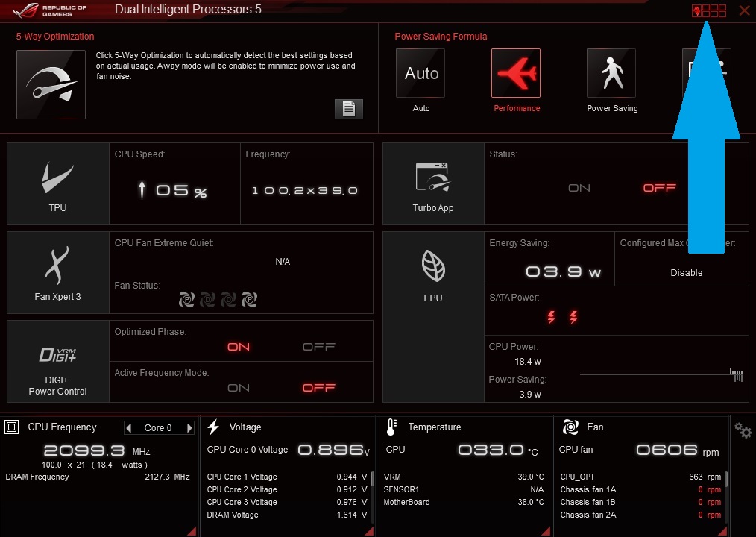
Task: Open the Fan Xpert 3 icon
Action: [x=57, y=266]
